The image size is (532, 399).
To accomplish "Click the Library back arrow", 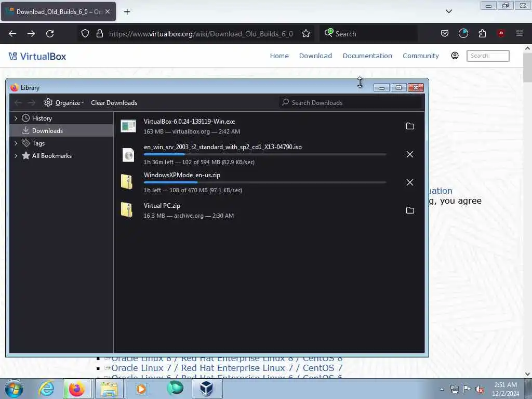I will [x=18, y=102].
